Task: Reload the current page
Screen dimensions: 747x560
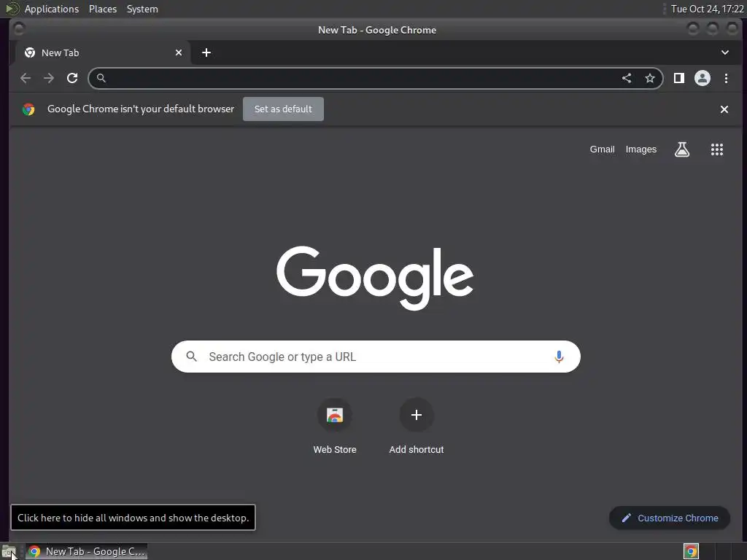Action: pyautogui.click(x=72, y=78)
